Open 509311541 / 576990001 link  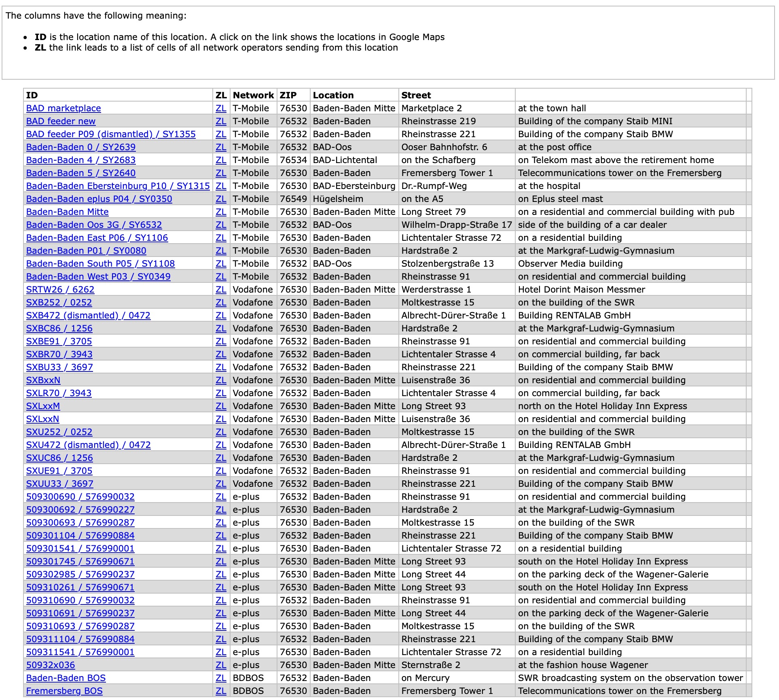coord(80,652)
